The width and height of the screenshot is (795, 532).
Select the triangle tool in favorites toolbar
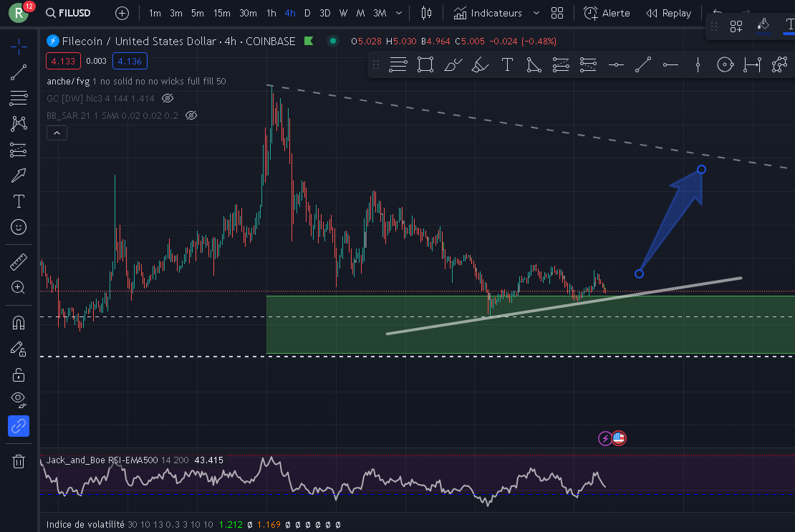click(x=534, y=65)
